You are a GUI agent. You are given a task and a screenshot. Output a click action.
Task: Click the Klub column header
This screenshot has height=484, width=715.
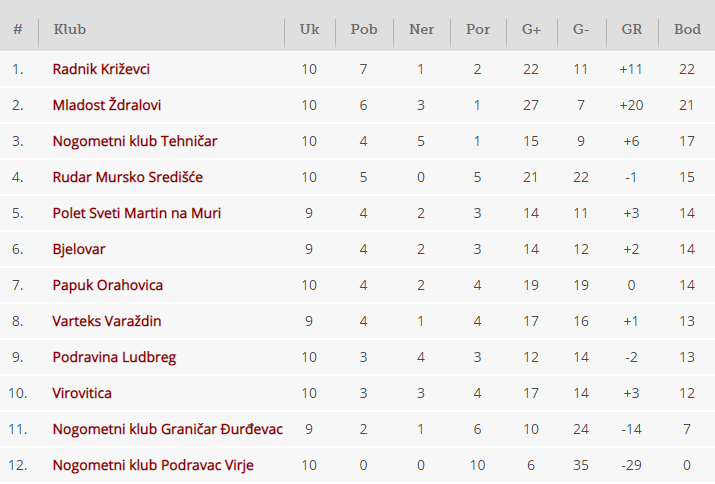point(70,30)
